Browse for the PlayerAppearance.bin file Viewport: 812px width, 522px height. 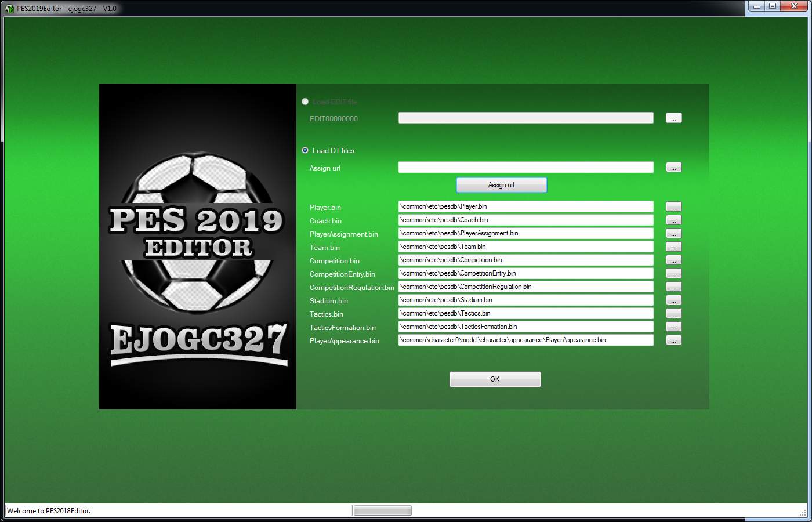[x=673, y=340]
